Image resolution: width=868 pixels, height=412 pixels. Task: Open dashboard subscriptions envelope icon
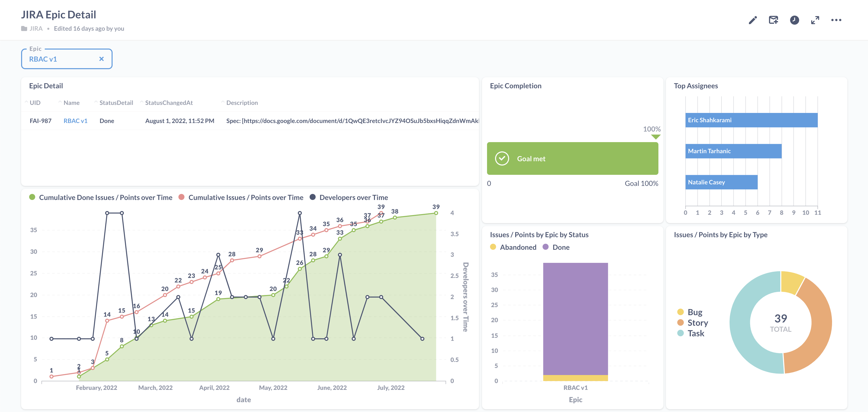(773, 20)
